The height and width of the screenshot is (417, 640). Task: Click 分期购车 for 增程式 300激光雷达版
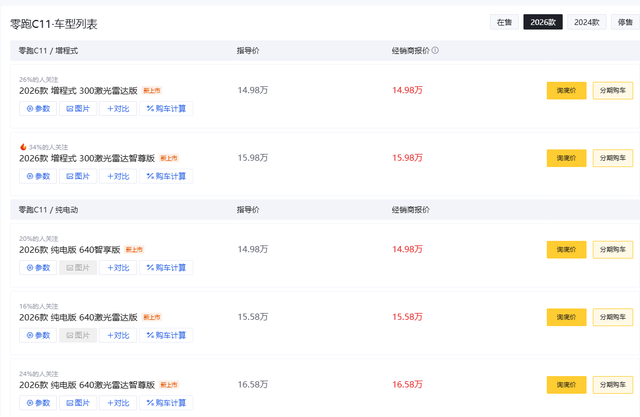click(x=613, y=91)
